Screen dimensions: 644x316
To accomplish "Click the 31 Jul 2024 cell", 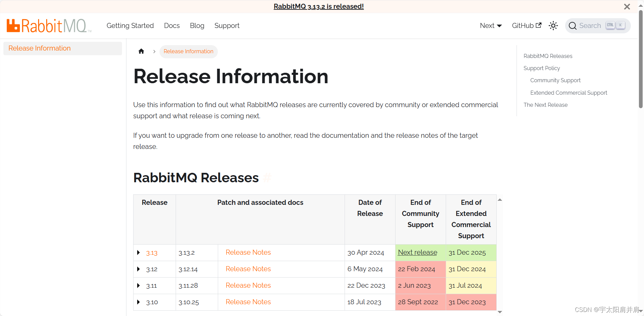I will (x=471, y=286).
